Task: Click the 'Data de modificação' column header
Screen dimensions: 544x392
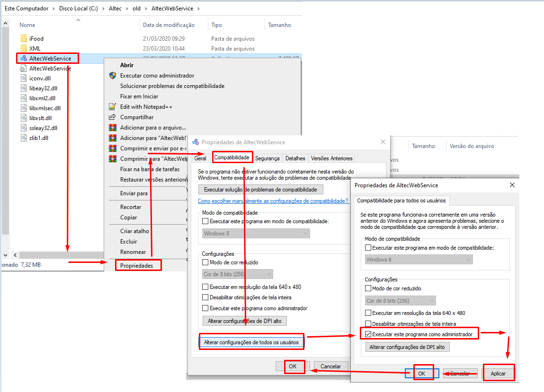Action: pyautogui.click(x=169, y=25)
